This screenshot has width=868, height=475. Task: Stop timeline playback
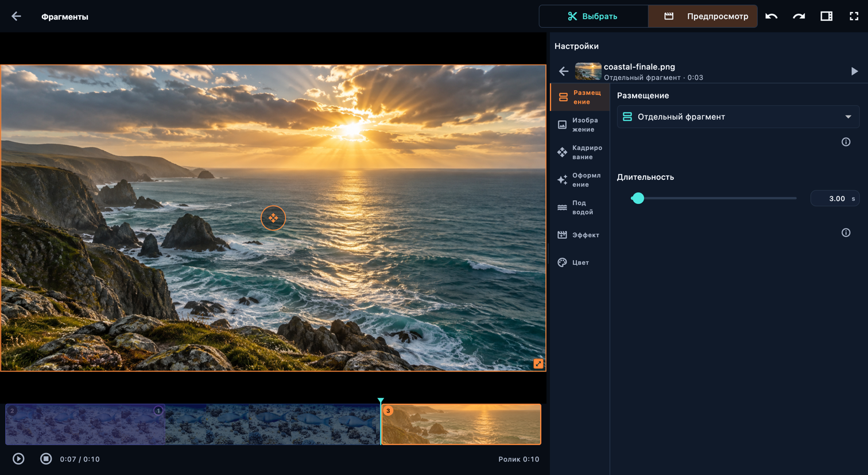[x=46, y=459]
